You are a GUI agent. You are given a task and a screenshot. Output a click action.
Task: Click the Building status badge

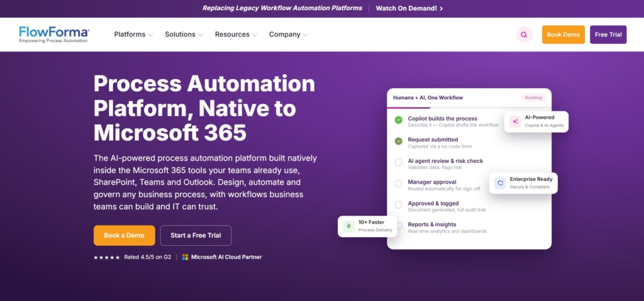[x=533, y=98]
